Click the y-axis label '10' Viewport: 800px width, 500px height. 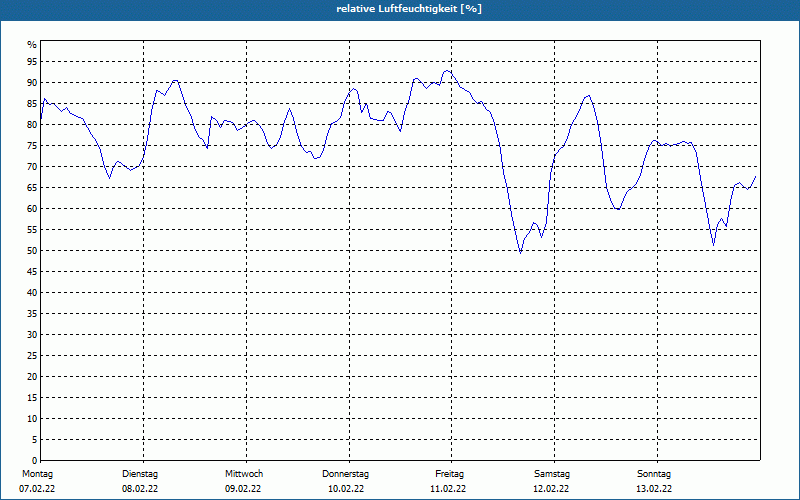click(32, 419)
